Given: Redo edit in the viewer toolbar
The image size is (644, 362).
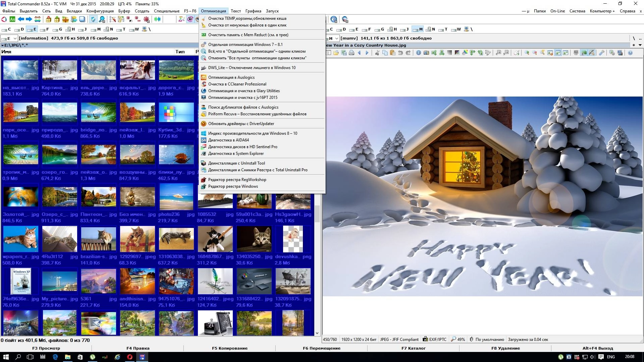Looking at the screenshot, I should pyautogui.click(x=408, y=53).
